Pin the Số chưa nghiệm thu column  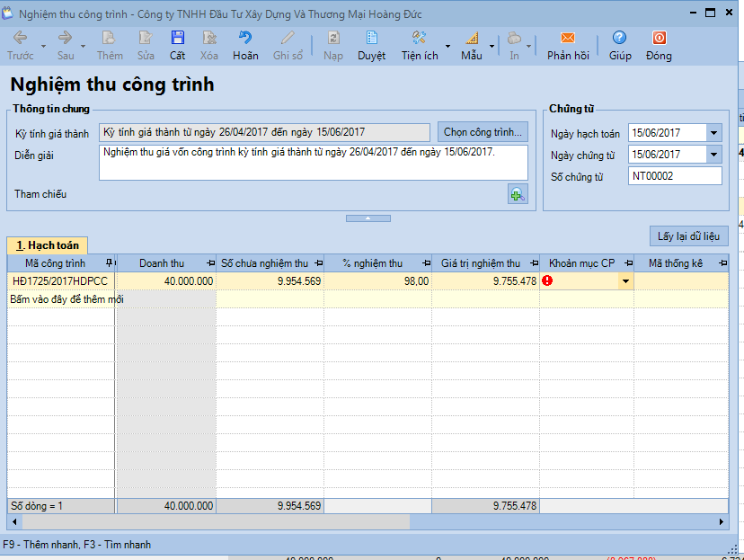[319, 262]
